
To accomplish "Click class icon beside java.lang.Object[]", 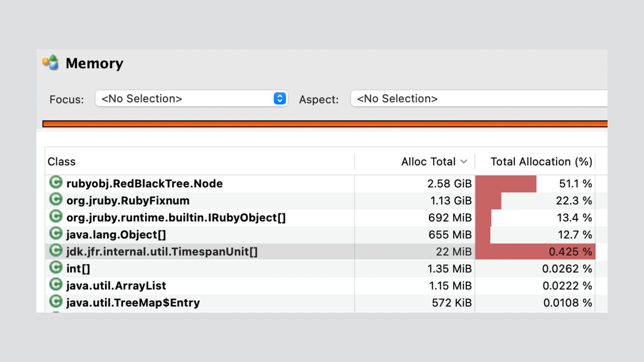I will pyautogui.click(x=56, y=234).
